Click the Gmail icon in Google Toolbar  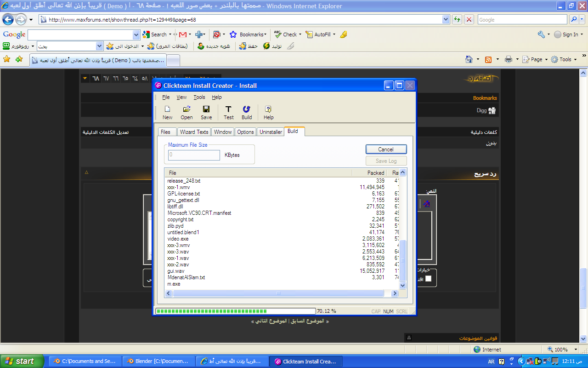click(x=182, y=34)
